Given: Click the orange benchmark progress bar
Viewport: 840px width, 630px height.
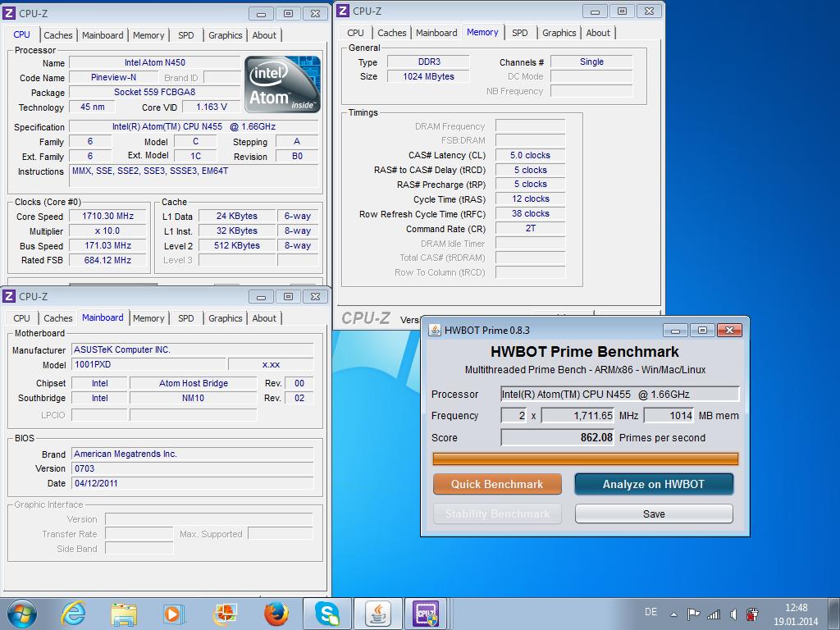Looking at the screenshot, I should [x=586, y=459].
